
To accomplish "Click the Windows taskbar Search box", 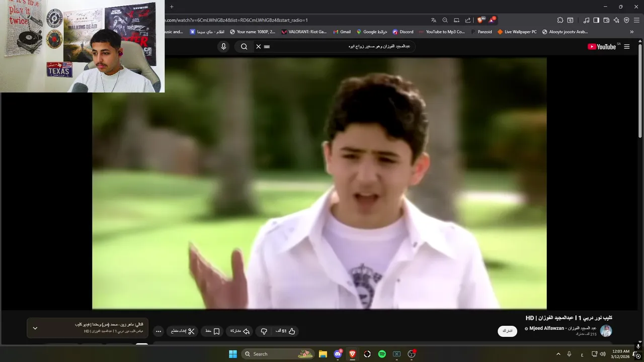I will pyautogui.click(x=278, y=354).
